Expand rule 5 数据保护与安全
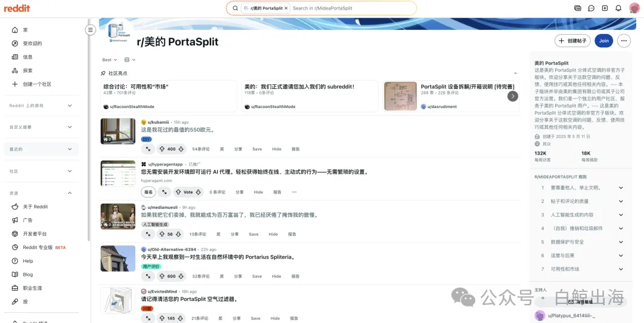Viewport: 644px width, 323px height. 621,242
